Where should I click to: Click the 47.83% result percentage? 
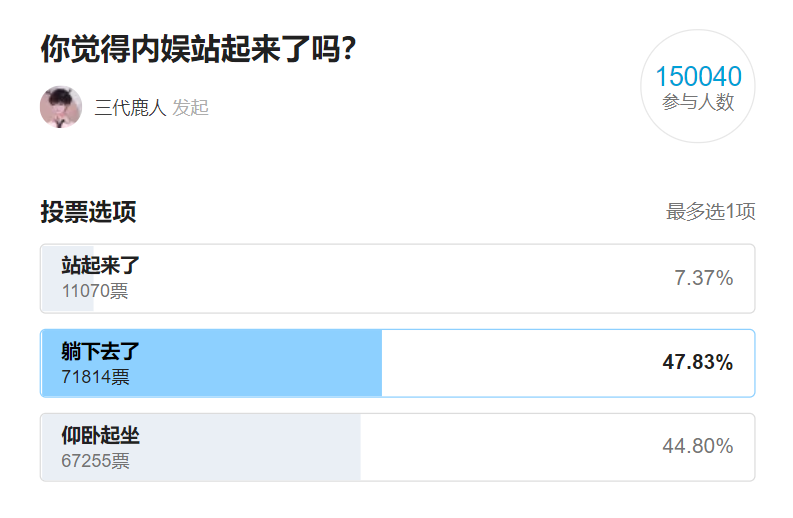coord(697,362)
